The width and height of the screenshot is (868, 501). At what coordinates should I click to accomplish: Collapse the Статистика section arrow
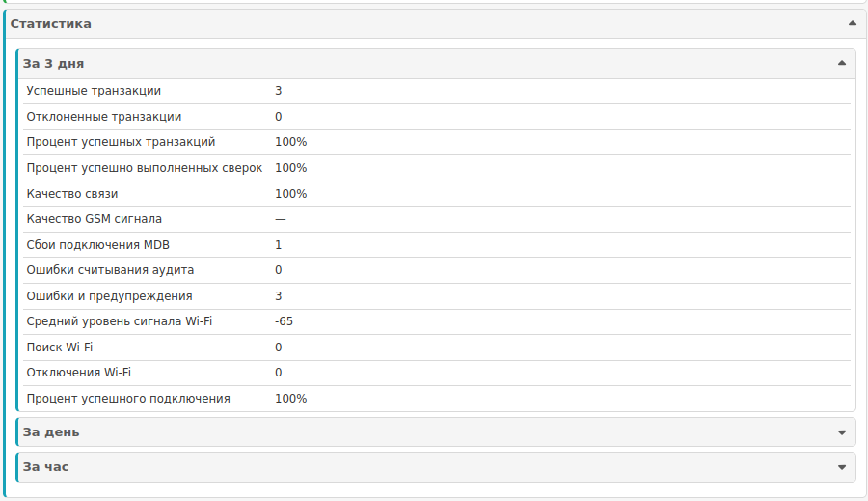coord(853,24)
